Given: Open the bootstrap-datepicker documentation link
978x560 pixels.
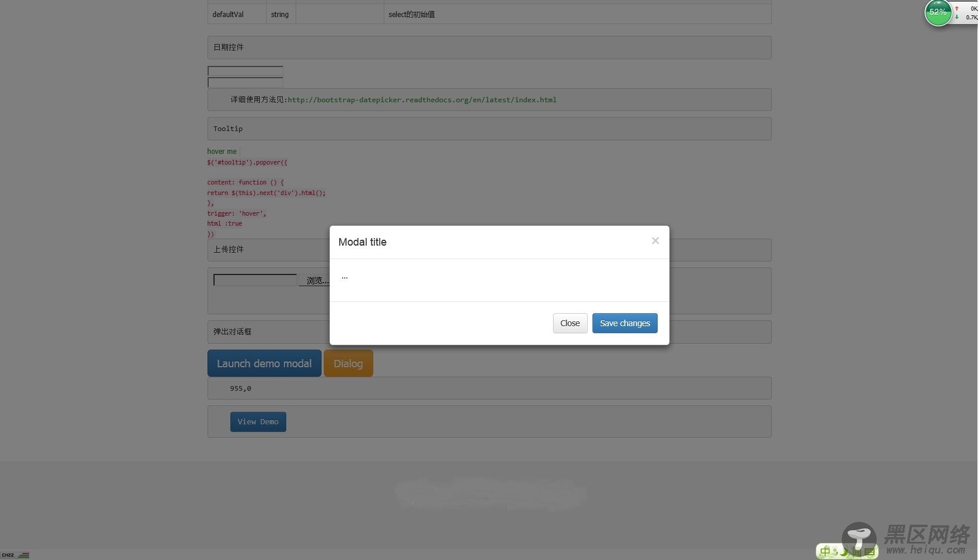Looking at the screenshot, I should coord(422,100).
